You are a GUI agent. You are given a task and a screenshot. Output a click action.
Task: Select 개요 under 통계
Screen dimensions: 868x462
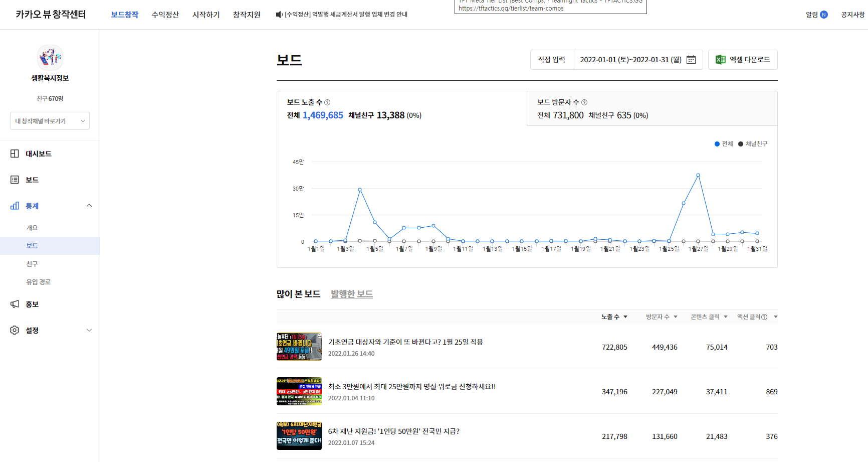32,228
